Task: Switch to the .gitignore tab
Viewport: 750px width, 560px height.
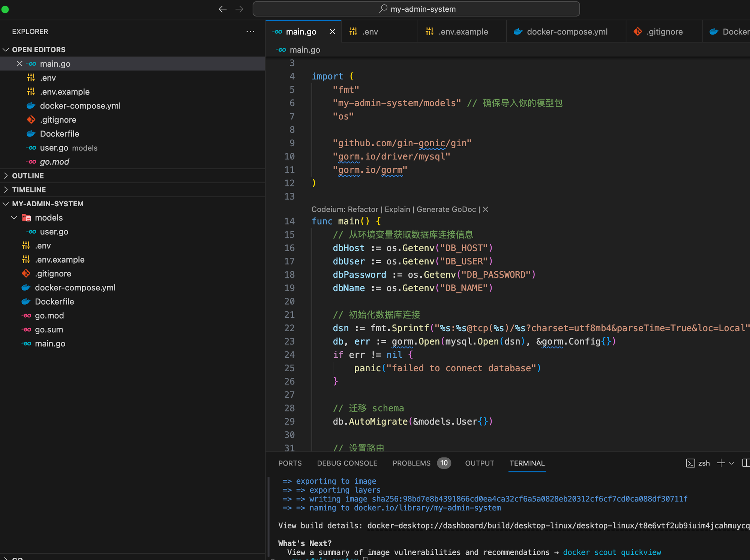Action: 664,32
